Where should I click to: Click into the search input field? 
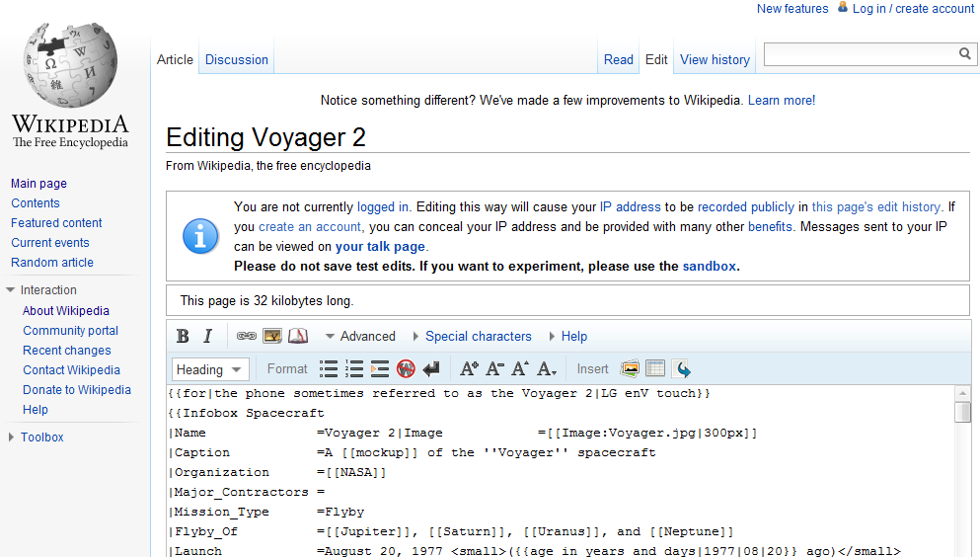point(862,54)
